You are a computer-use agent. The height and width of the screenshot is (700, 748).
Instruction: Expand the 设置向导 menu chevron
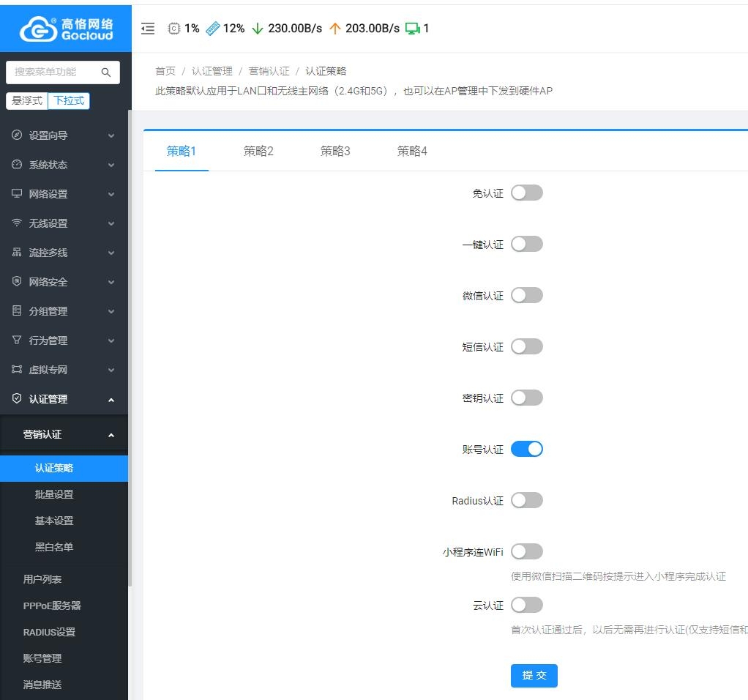pos(111,136)
